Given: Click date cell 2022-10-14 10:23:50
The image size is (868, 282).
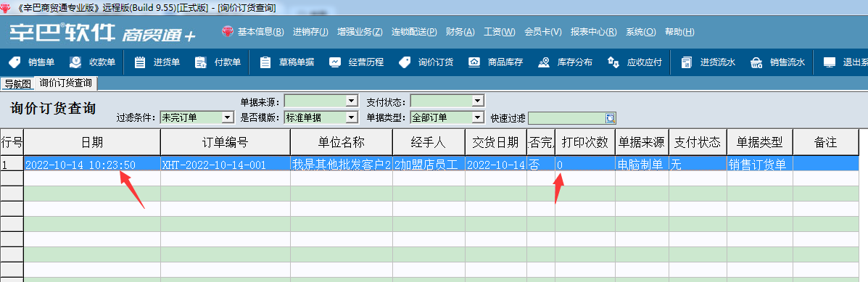Looking at the screenshot, I should [x=92, y=165].
